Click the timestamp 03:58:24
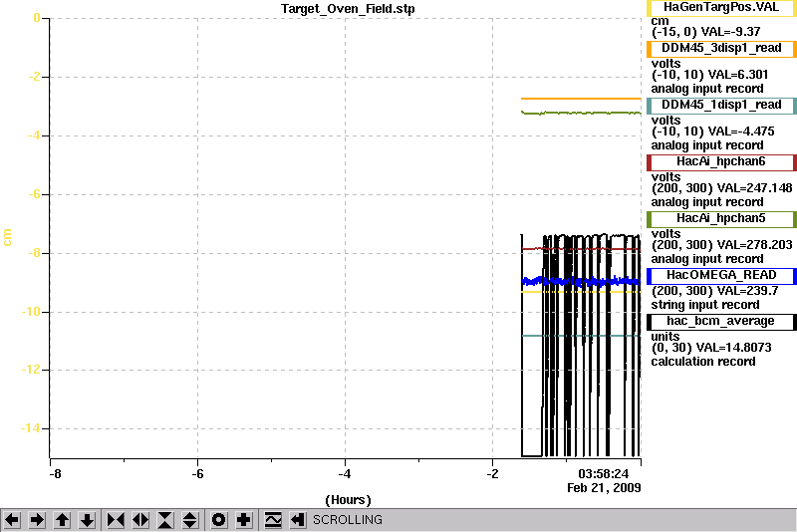 [x=604, y=474]
